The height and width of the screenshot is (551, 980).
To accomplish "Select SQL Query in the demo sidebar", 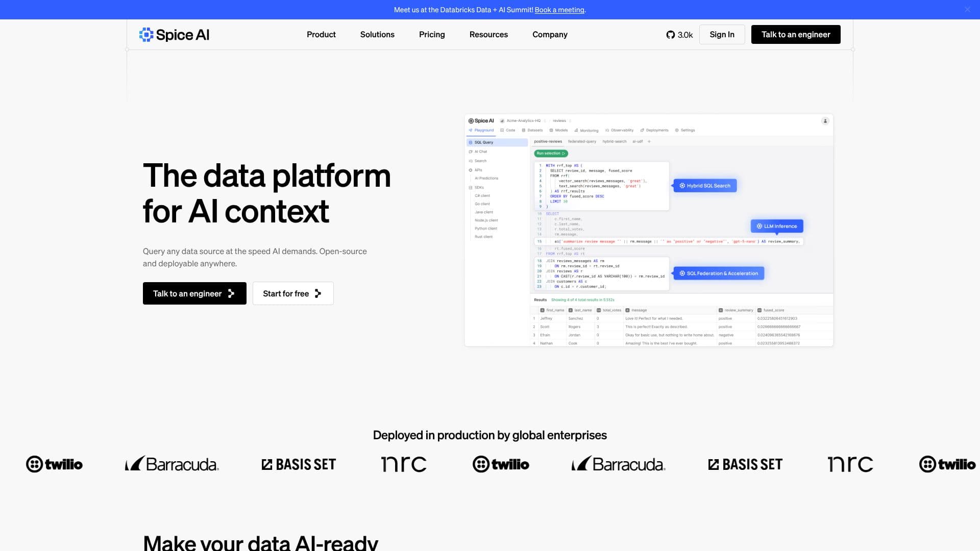I will tap(497, 142).
